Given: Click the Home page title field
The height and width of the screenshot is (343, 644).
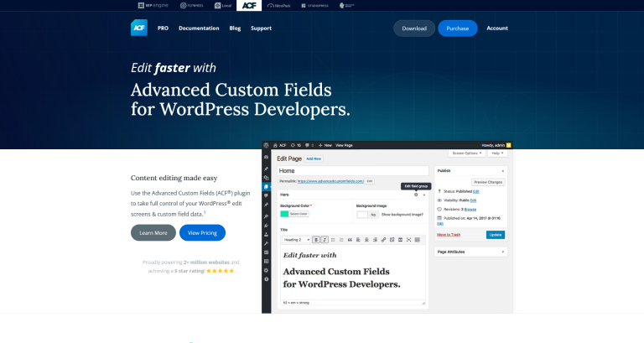Looking at the screenshot, I should pos(353,170).
